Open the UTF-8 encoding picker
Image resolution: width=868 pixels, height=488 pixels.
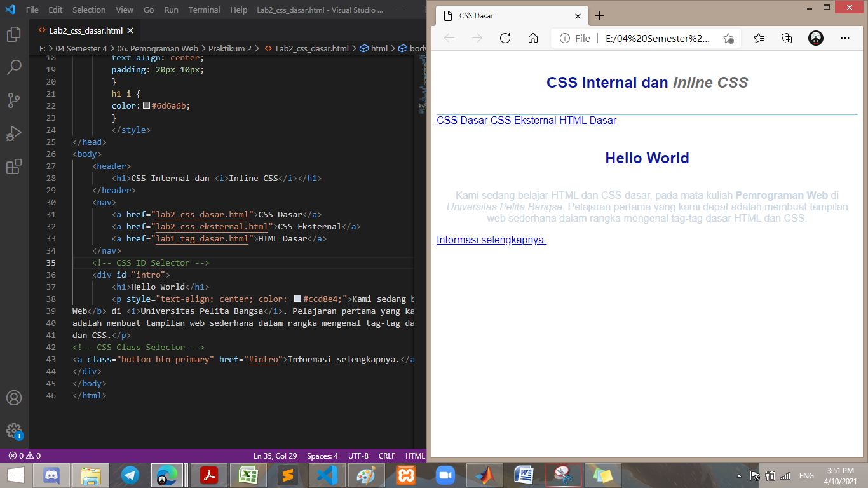[x=358, y=456]
